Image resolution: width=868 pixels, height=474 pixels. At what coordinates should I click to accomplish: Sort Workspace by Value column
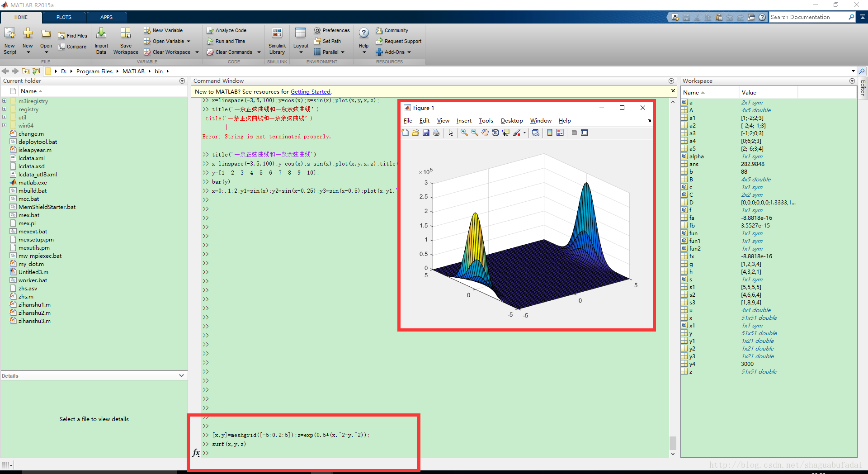768,92
